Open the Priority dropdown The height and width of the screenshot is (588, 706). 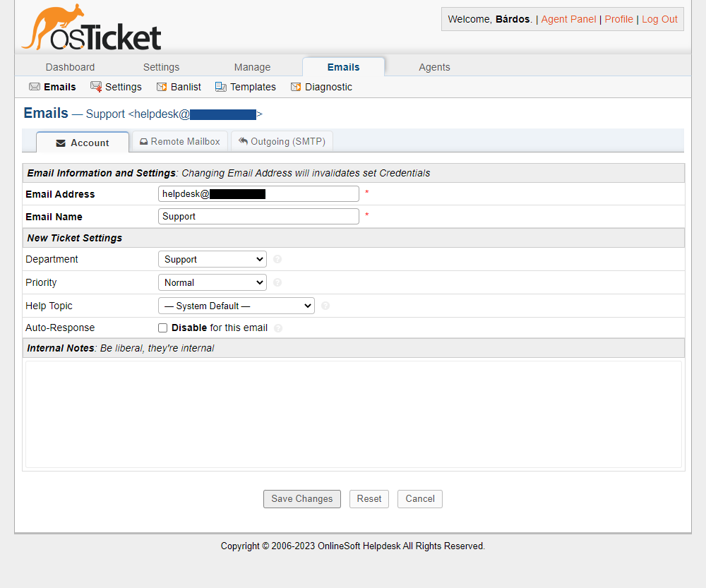[x=212, y=282]
